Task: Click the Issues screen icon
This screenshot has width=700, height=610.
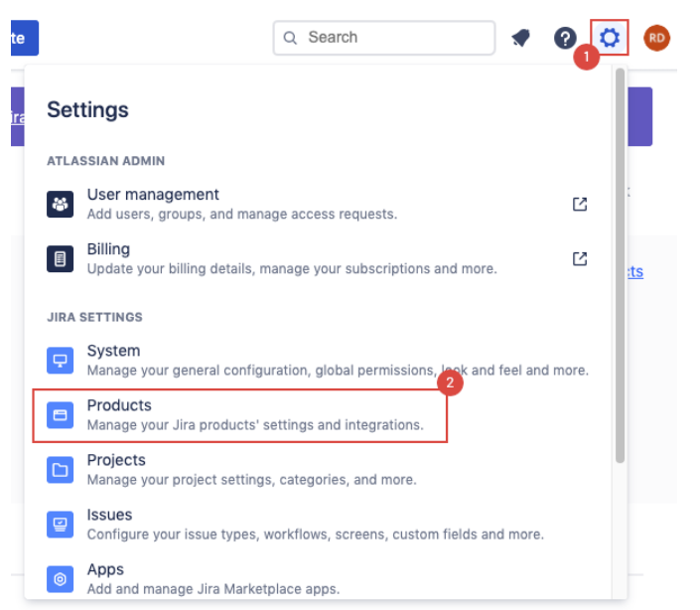Action: 61,525
